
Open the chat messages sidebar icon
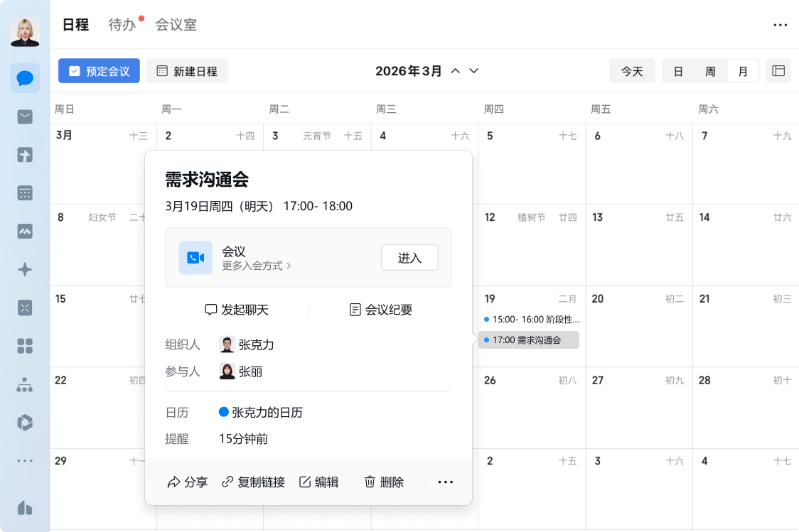25,78
